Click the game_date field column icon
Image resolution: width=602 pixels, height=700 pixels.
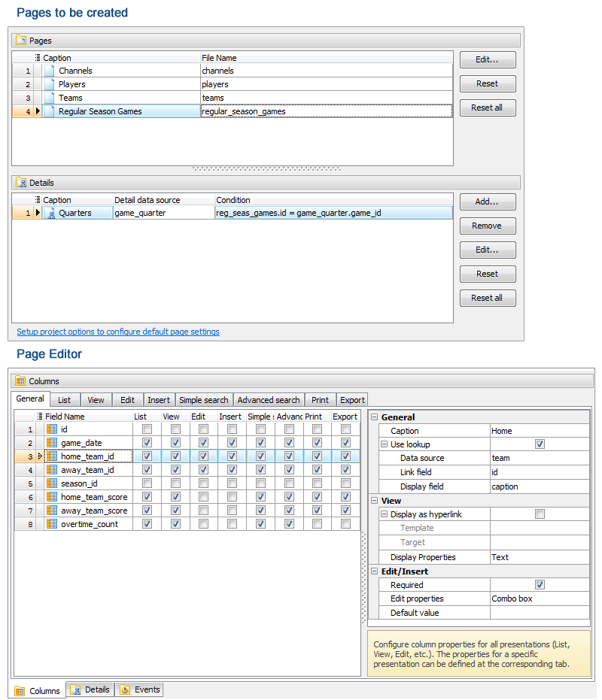[x=52, y=443]
